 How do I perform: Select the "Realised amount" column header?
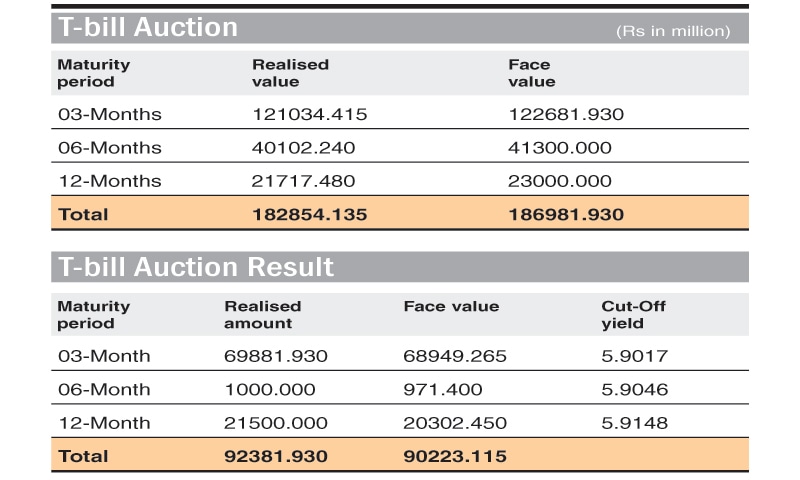click(262, 315)
